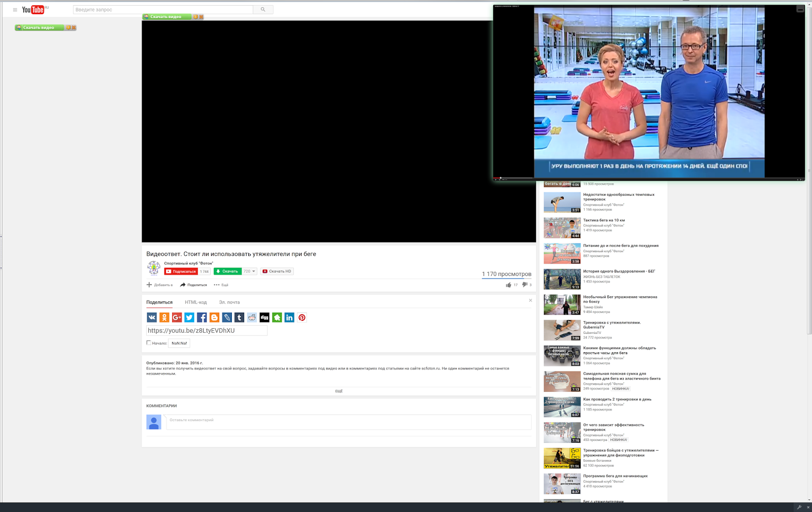Viewport: 812px width, 512px height.
Task: Like the video with thumbs up
Action: (509, 285)
